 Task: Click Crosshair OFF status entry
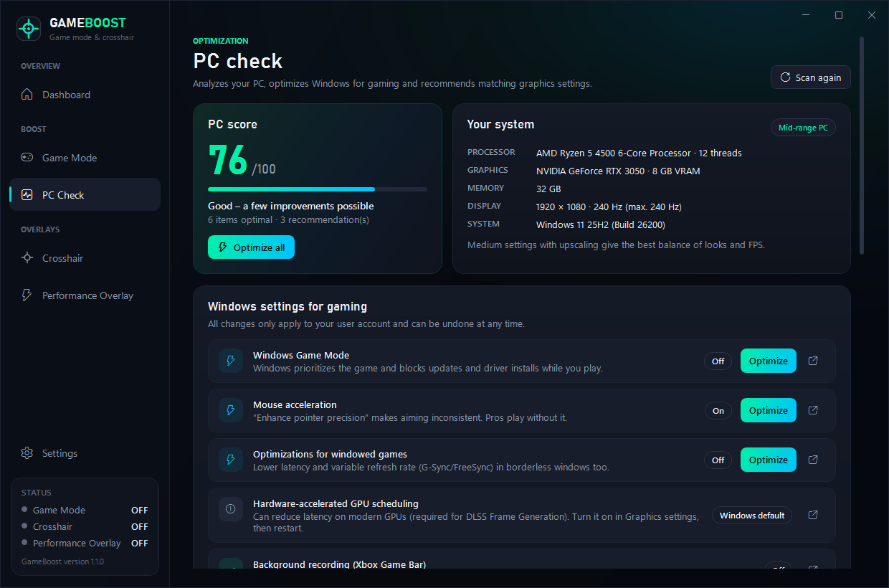point(85,527)
